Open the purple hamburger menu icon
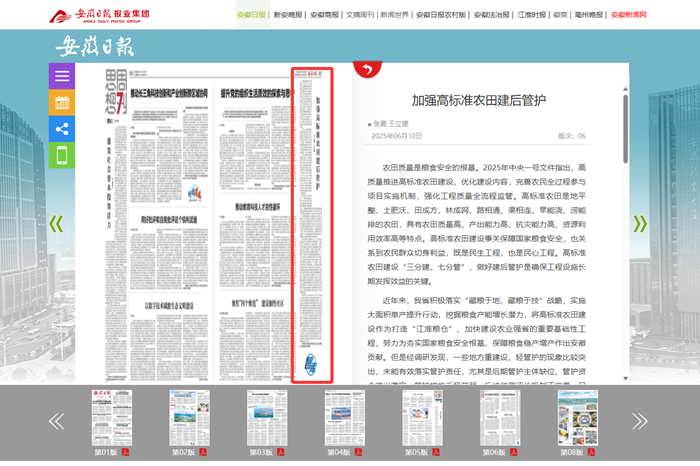Image resolution: width=700 pixels, height=466 pixels. pyautogui.click(x=61, y=76)
